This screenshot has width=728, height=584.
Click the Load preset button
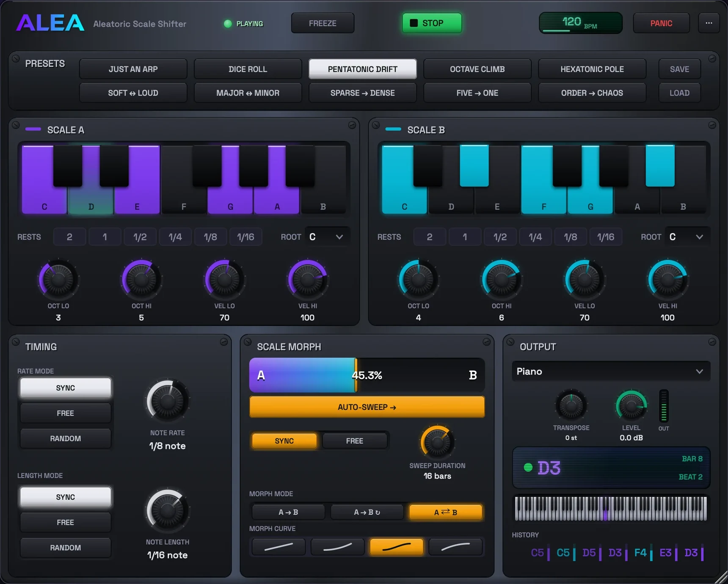point(679,93)
